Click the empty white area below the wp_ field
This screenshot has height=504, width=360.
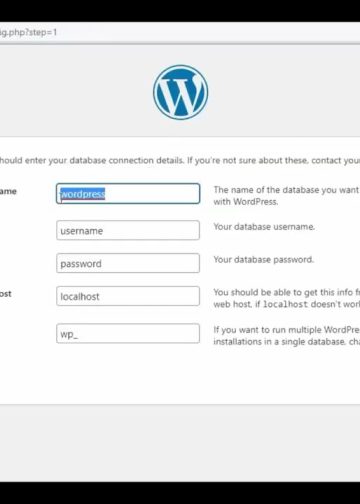(128, 373)
